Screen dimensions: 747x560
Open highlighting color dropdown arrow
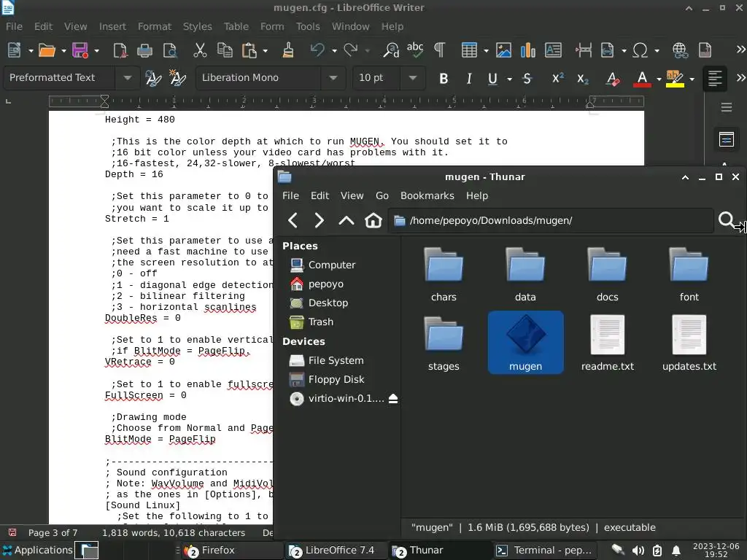coord(692,79)
